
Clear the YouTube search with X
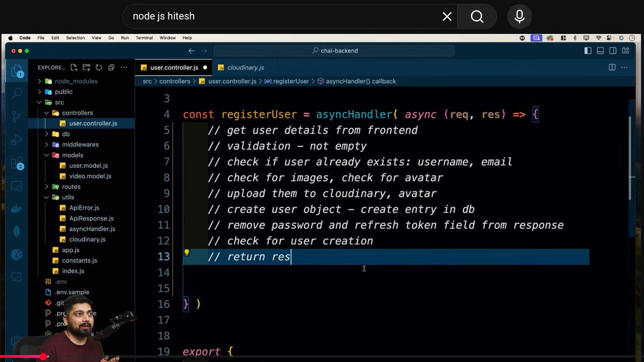447,17
